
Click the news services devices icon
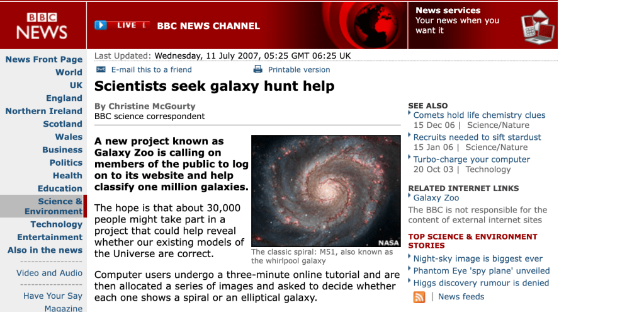[538, 26]
